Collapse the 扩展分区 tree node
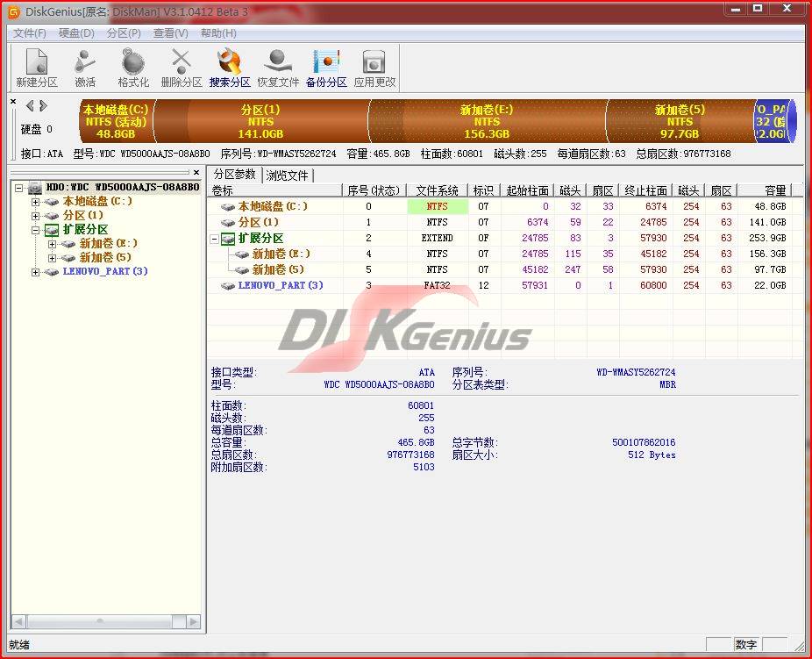The image size is (812, 659). 35,230
